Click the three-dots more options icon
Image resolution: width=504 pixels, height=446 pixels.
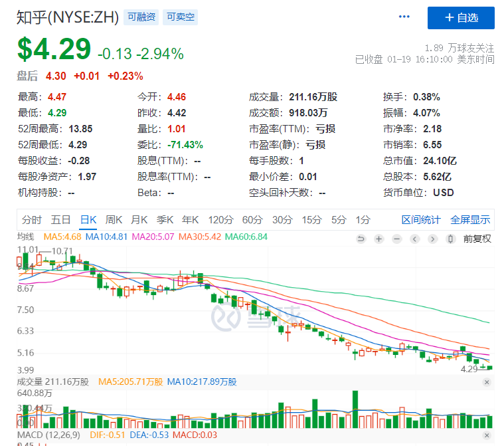click(404, 17)
